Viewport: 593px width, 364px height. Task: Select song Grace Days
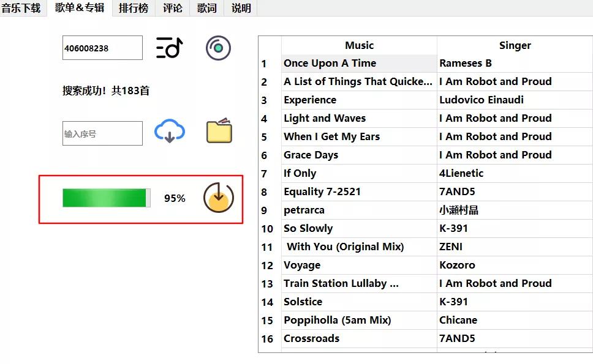pyautogui.click(x=359, y=155)
